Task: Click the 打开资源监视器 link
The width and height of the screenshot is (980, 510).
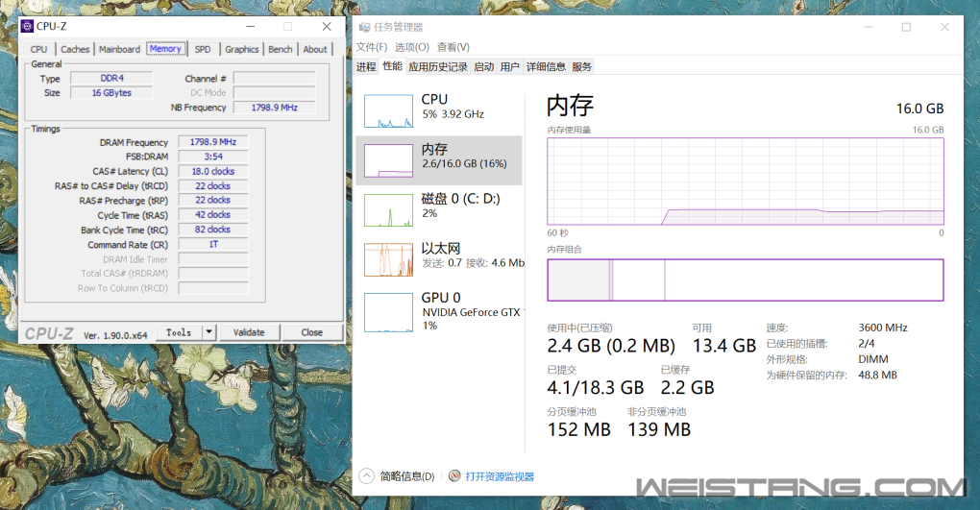Action: [500, 476]
